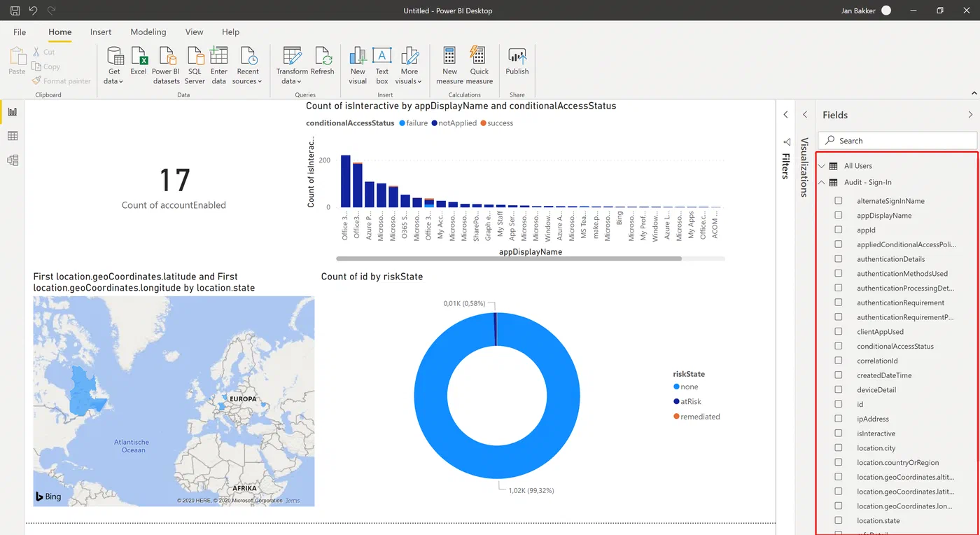980x535 pixels.
Task: Create a New measure
Action: pyautogui.click(x=449, y=66)
